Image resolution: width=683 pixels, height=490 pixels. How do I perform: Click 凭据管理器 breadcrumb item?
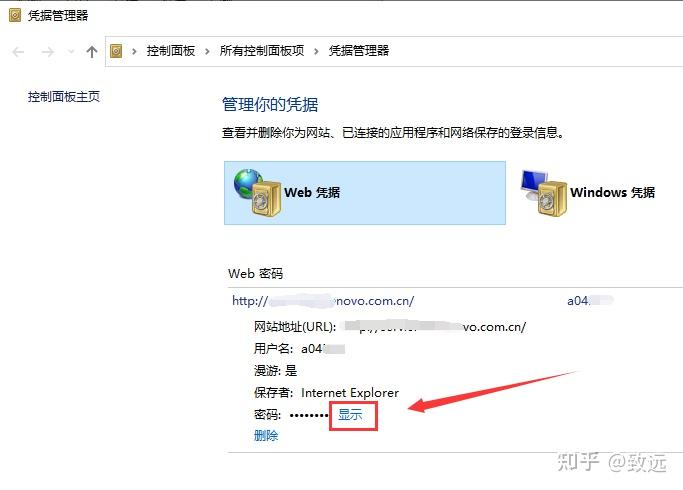pyautogui.click(x=359, y=51)
